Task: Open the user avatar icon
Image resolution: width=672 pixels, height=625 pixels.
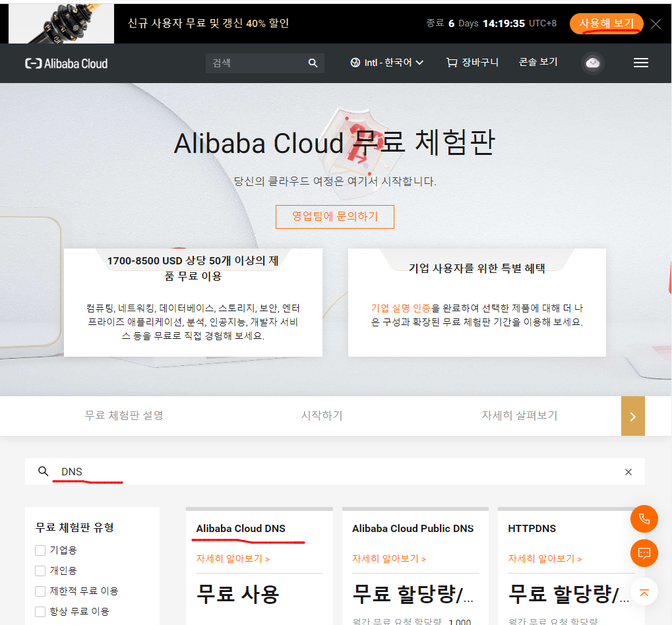Action: point(593,63)
